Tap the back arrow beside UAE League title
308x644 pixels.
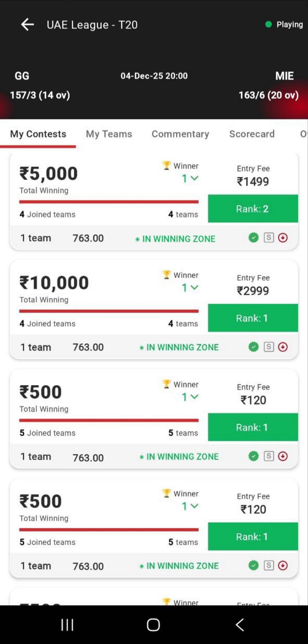(x=28, y=25)
